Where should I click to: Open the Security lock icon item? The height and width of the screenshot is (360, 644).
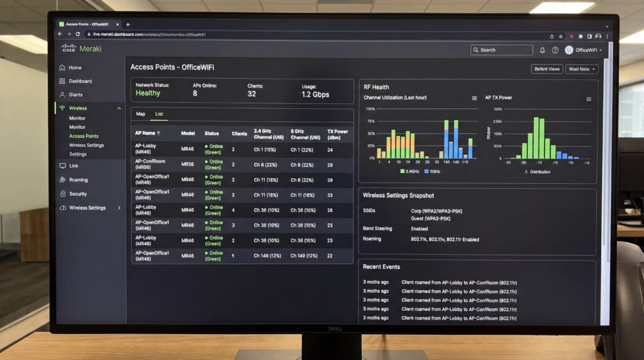coord(63,194)
